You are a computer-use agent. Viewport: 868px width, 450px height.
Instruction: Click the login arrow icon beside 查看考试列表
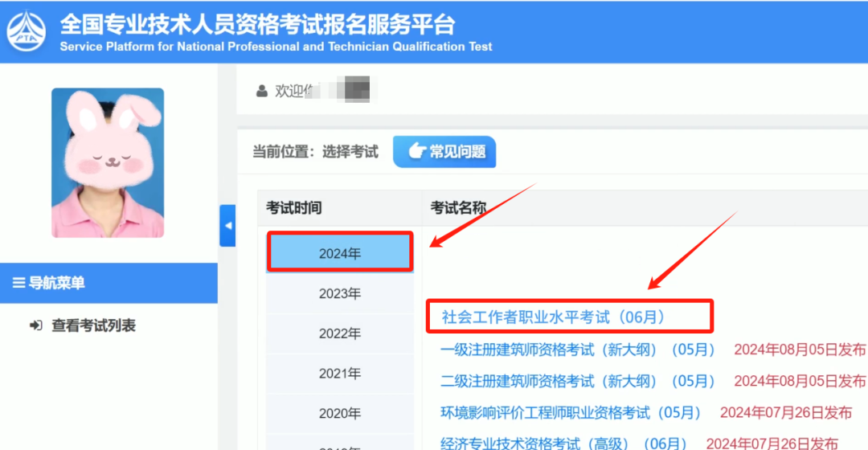pyautogui.click(x=36, y=325)
